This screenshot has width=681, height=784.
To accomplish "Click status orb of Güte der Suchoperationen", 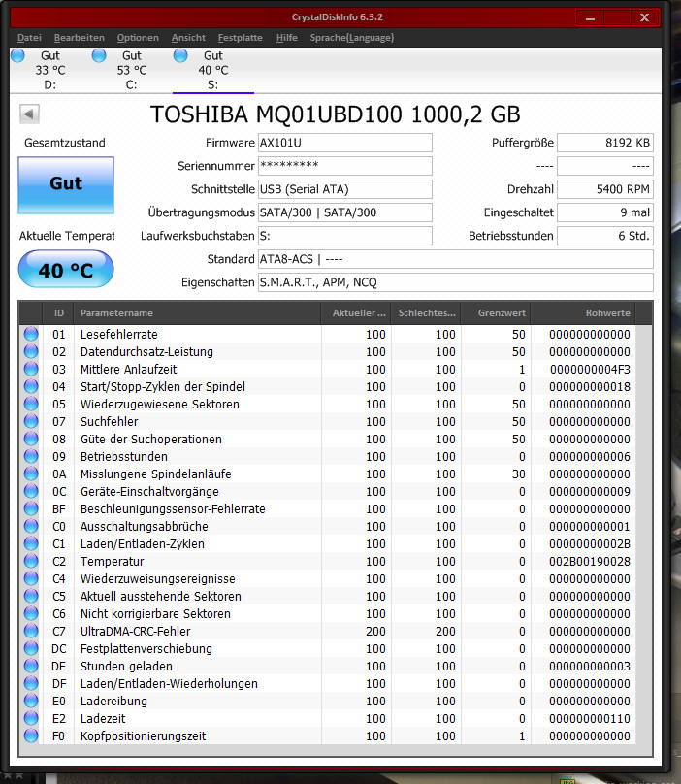I will 31,439.
